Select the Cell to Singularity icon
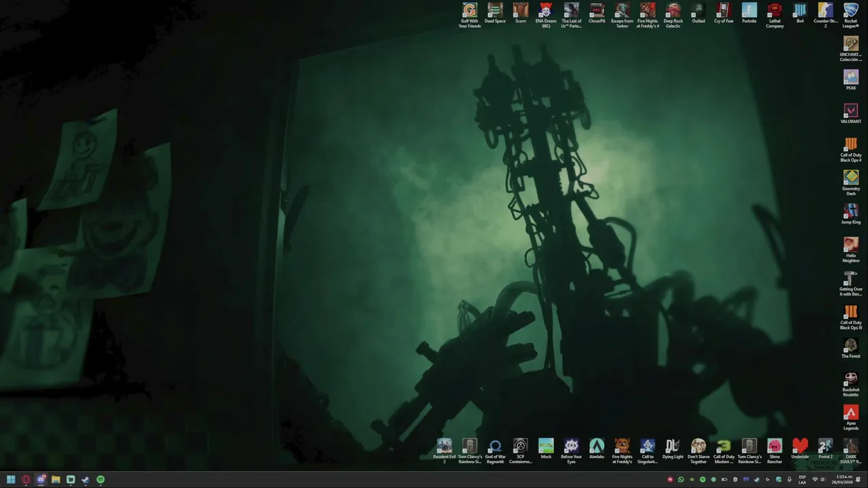 648,451
